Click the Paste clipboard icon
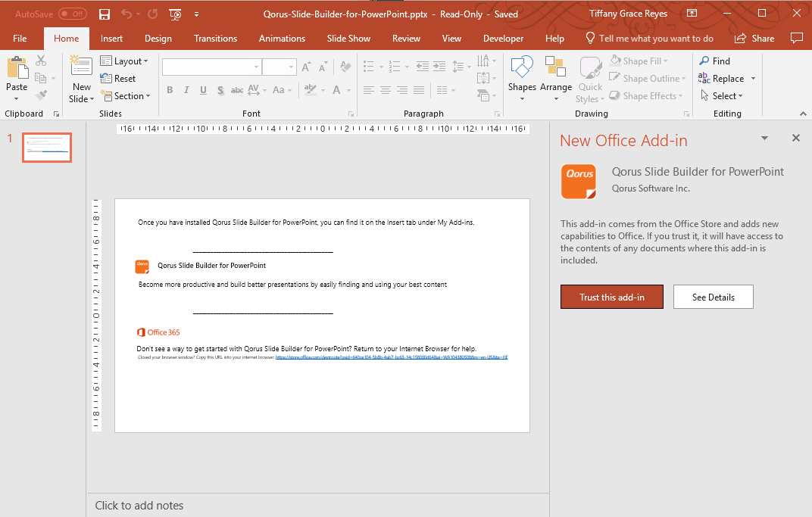The height and width of the screenshot is (517, 812). click(x=17, y=68)
